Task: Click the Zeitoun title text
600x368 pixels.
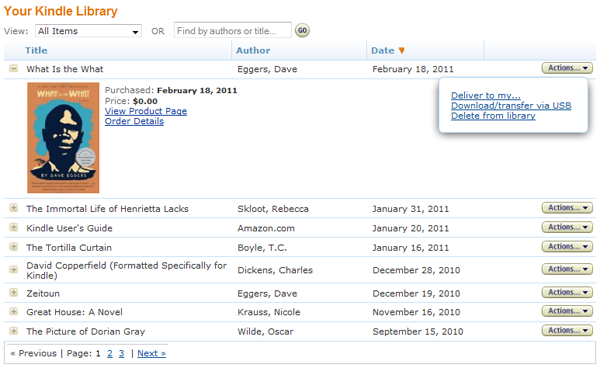Action: pyautogui.click(x=43, y=294)
